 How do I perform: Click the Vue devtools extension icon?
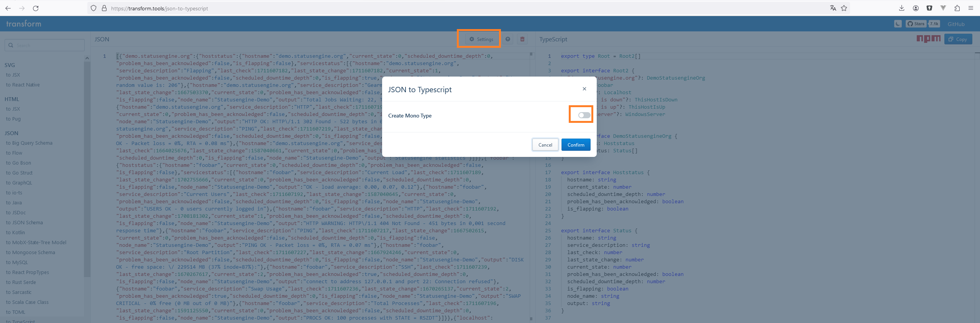pos(943,8)
